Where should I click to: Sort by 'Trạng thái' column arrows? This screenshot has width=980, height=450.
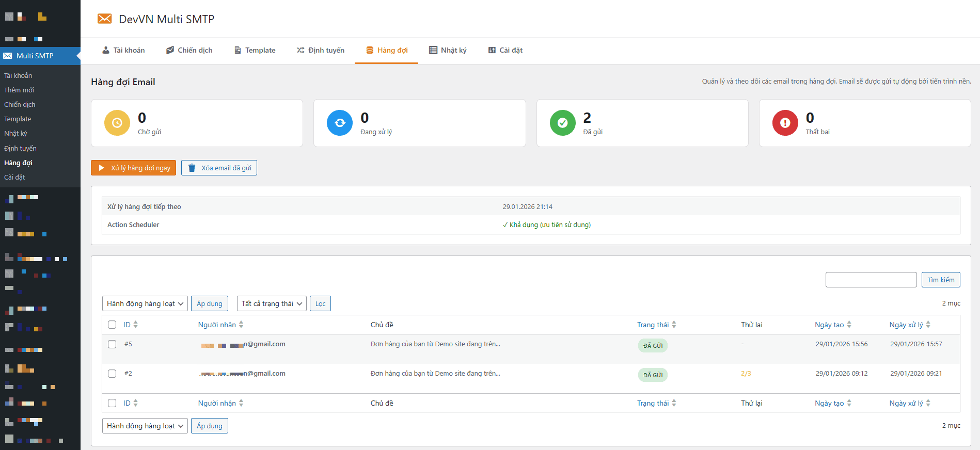pos(674,325)
